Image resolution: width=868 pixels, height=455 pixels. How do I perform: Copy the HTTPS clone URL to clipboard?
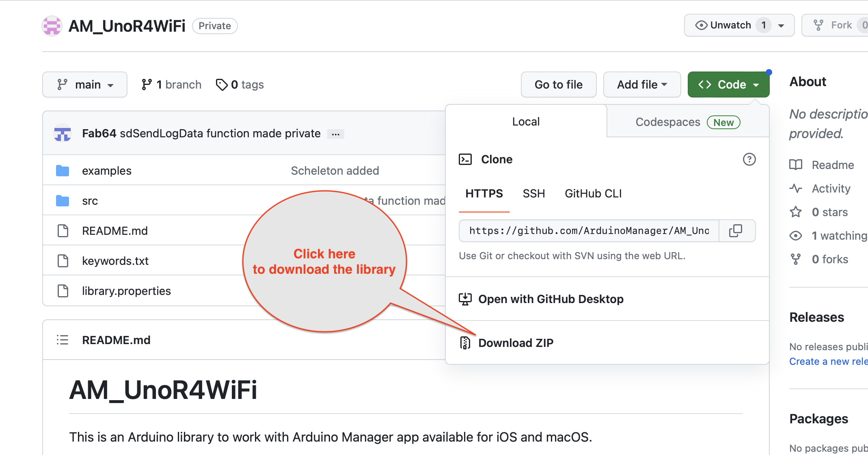[x=736, y=231]
